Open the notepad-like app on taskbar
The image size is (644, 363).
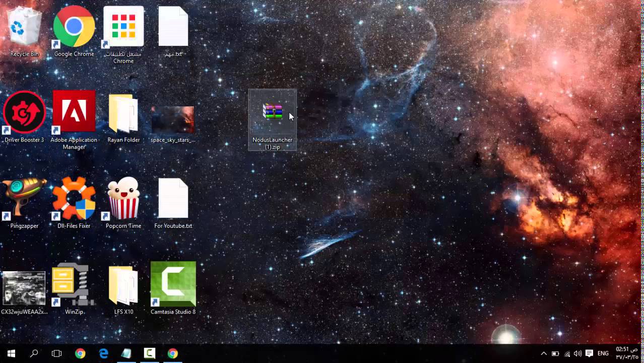point(126,353)
